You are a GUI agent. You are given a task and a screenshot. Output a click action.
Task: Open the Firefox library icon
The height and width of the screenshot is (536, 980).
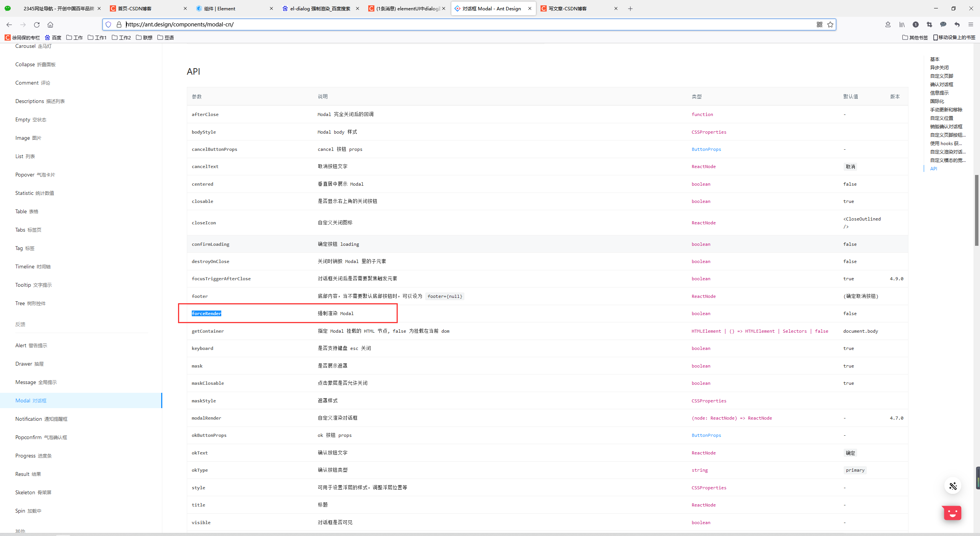click(902, 25)
